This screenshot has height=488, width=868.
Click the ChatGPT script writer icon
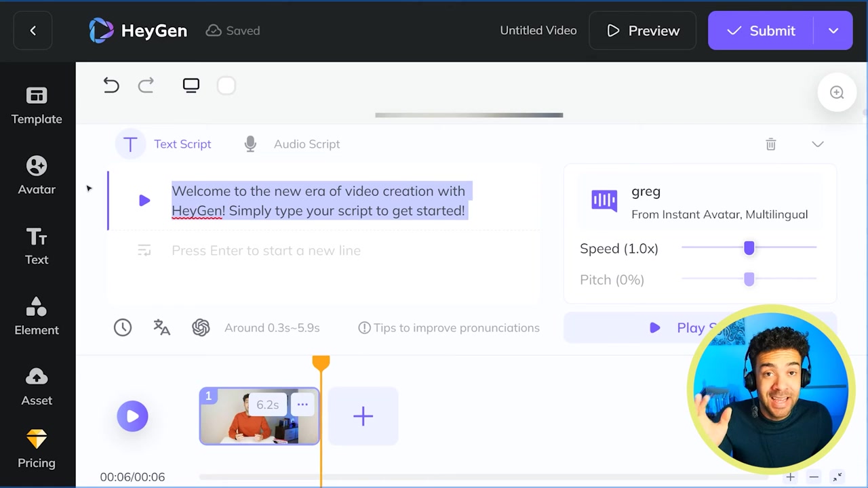click(201, 327)
